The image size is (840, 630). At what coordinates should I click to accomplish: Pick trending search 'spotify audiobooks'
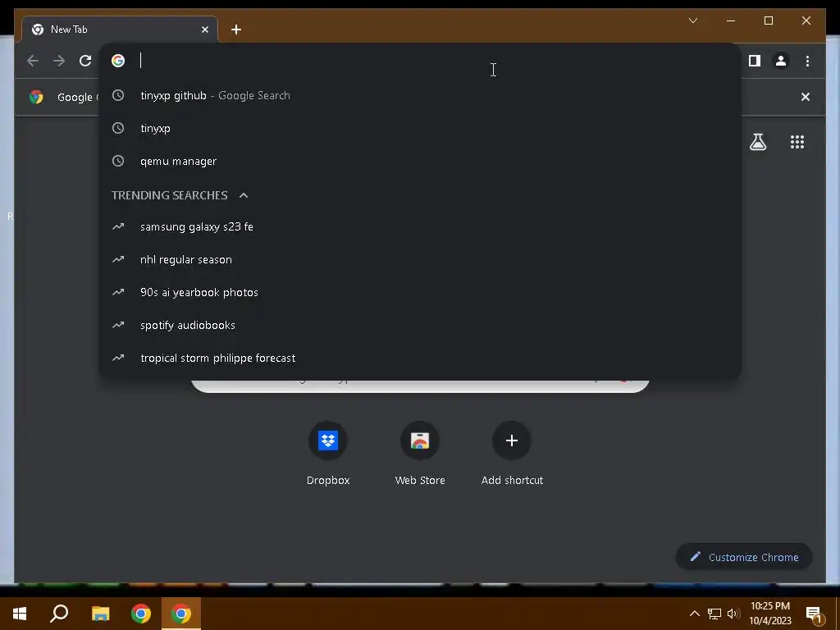pos(420,325)
